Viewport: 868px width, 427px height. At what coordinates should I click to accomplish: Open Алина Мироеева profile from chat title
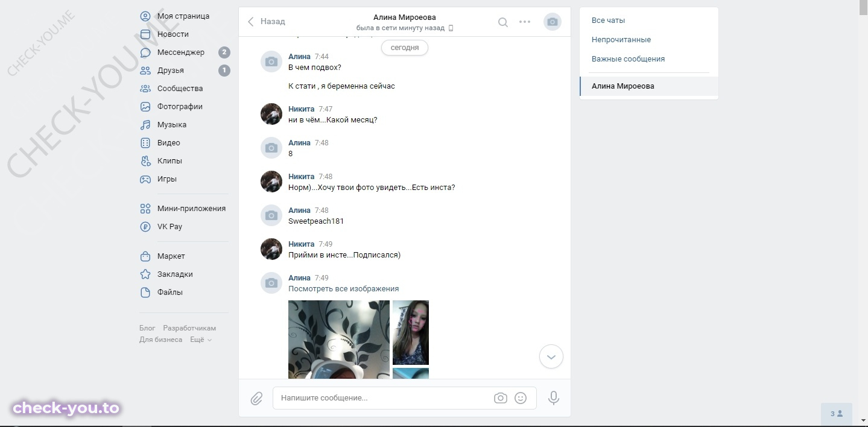coord(405,17)
